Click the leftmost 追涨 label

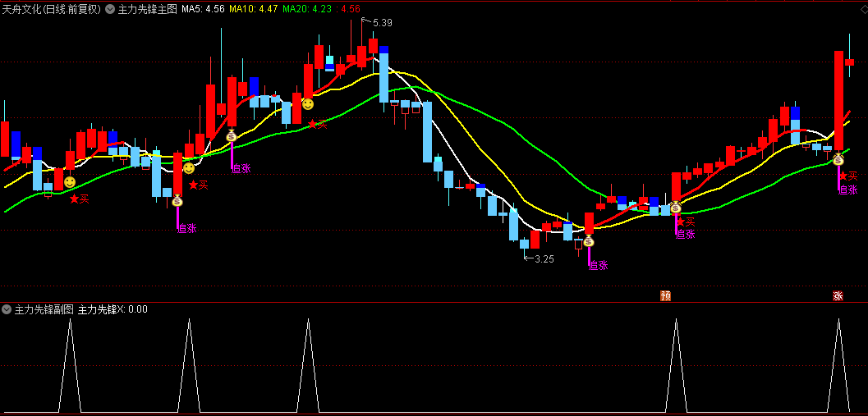coord(187,228)
